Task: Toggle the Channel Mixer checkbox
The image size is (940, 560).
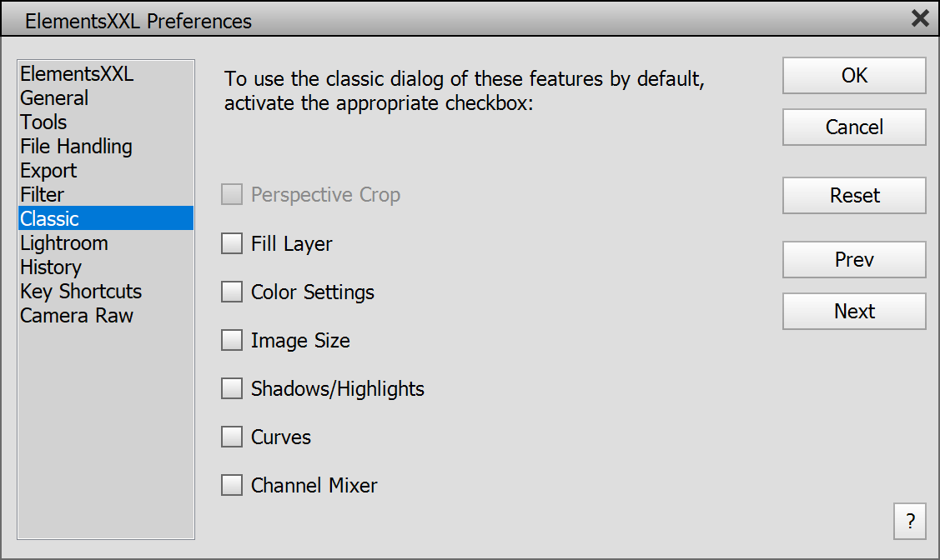Action: click(x=232, y=486)
